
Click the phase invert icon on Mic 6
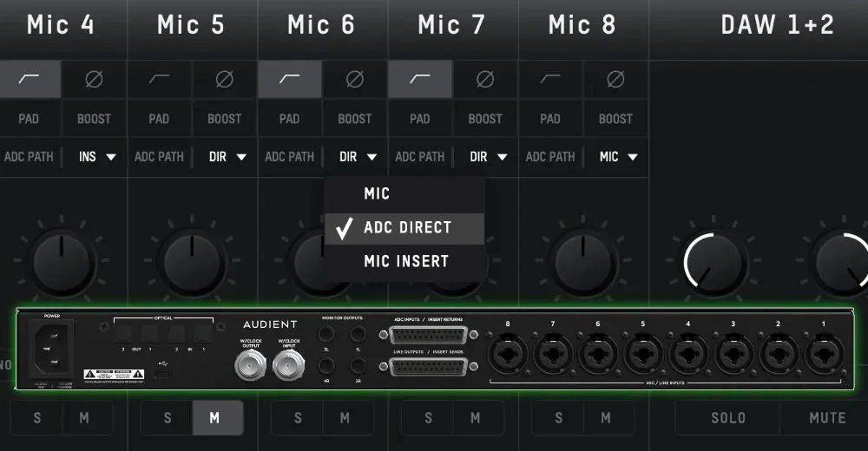pyautogui.click(x=355, y=79)
